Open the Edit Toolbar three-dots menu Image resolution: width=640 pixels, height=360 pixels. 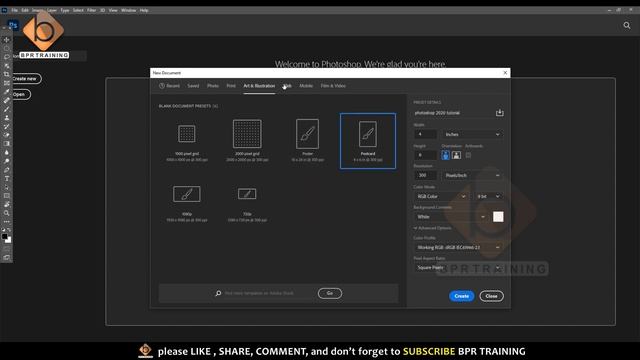[x=7, y=222]
